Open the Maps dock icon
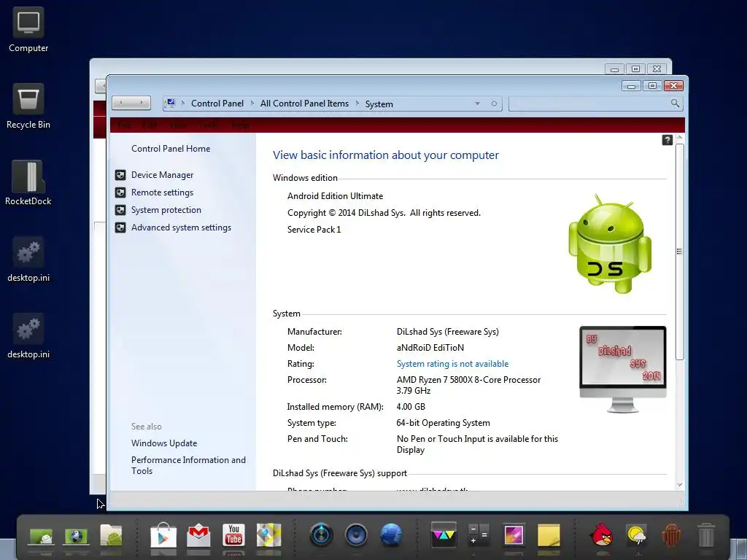Viewport: 747px width, 560px height. coord(268,535)
